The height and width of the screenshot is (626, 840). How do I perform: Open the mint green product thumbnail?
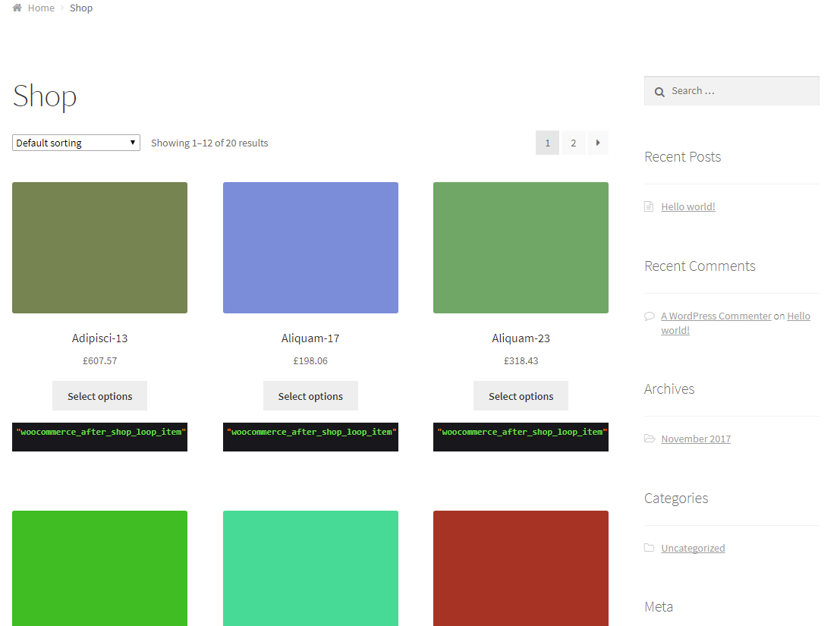310,568
